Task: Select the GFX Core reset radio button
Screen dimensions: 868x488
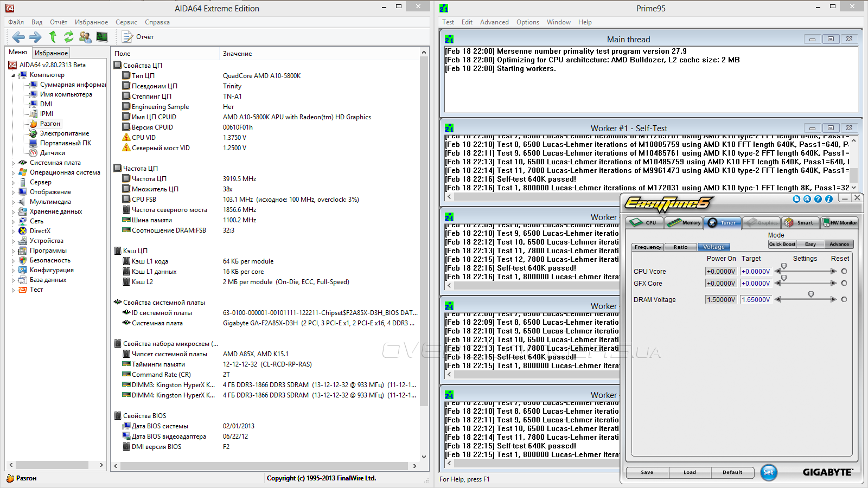Action: tap(844, 283)
